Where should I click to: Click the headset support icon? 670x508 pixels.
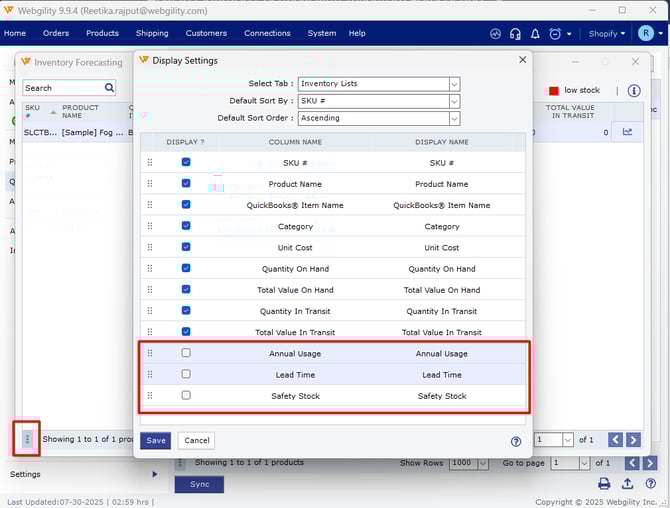tap(515, 33)
